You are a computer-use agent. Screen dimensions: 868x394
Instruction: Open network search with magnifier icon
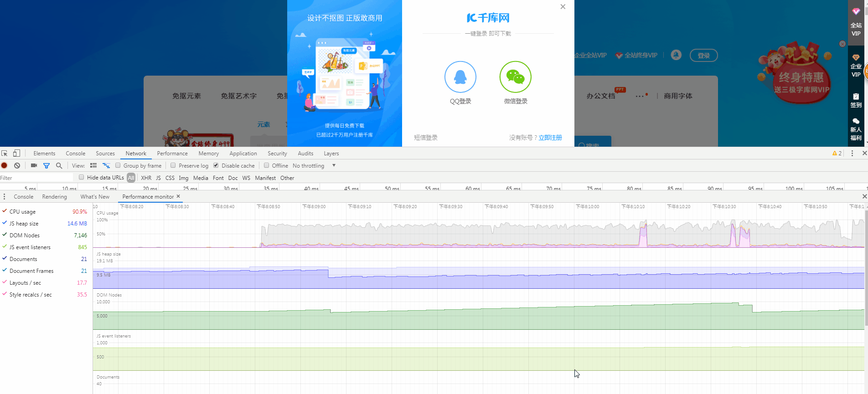(59, 166)
